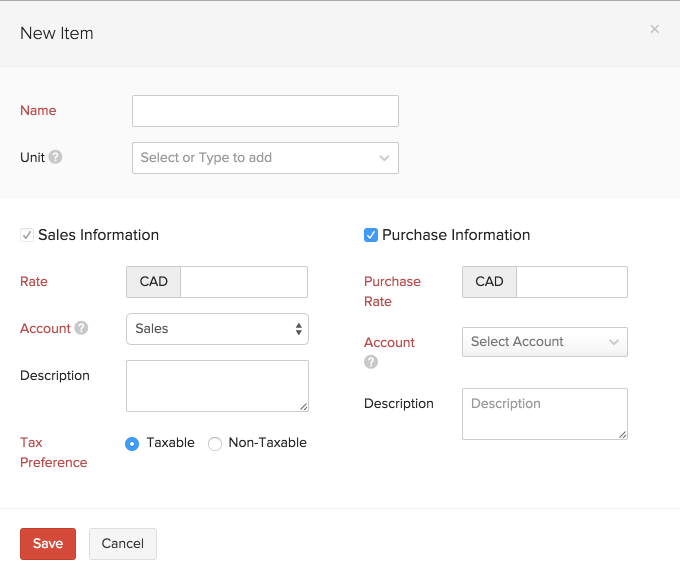Click the Cancel button
The width and height of the screenshot is (680, 580).
123,544
